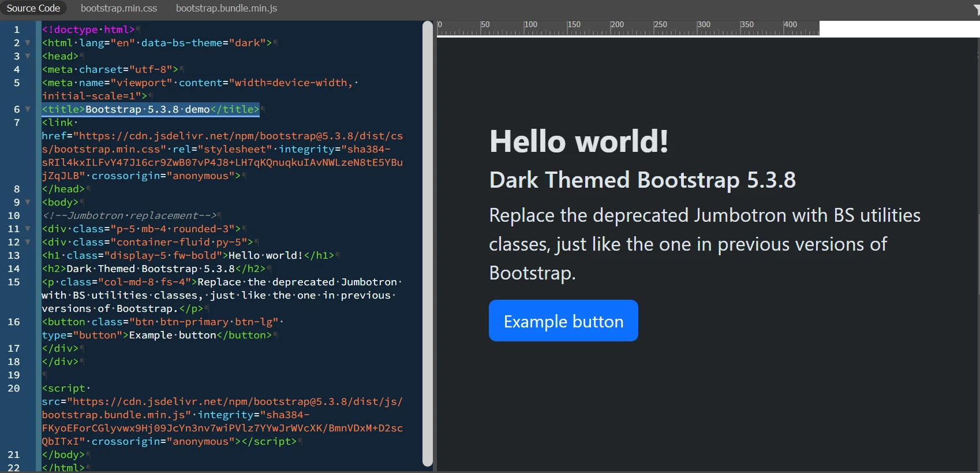Collapse the p-5 div fold arrow on line 11

pyautogui.click(x=28, y=229)
